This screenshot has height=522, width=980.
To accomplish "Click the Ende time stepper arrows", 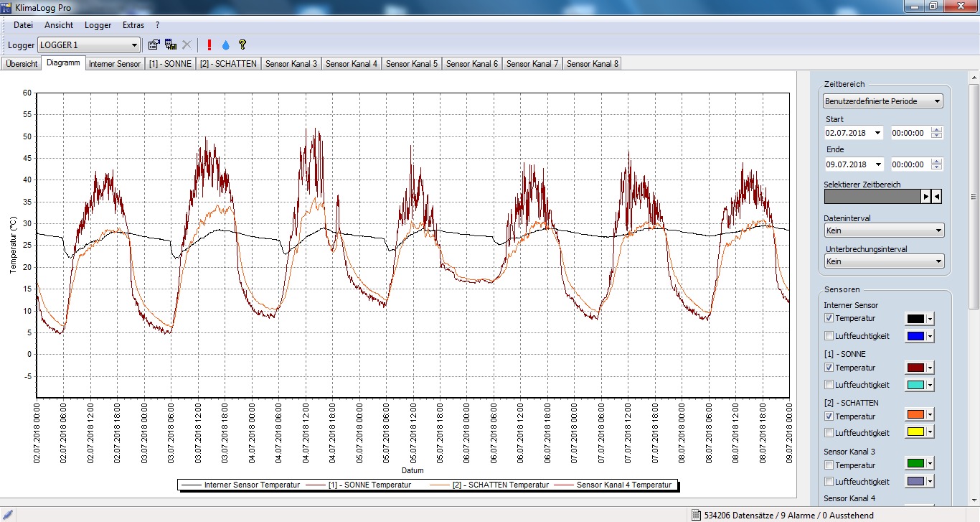I will (x=936, y=164).
